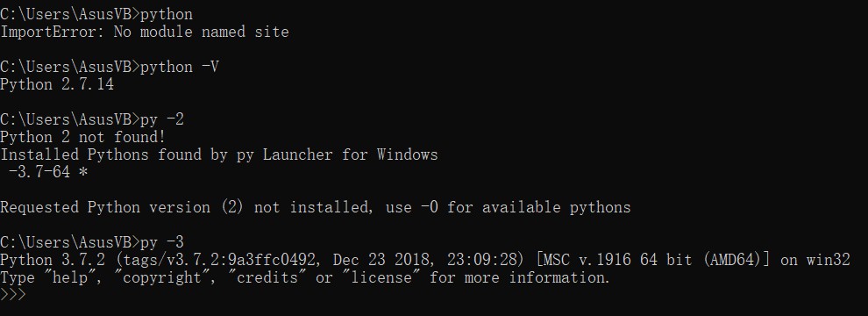Click the Python interpreter >>> prompt

click(13, 295)
